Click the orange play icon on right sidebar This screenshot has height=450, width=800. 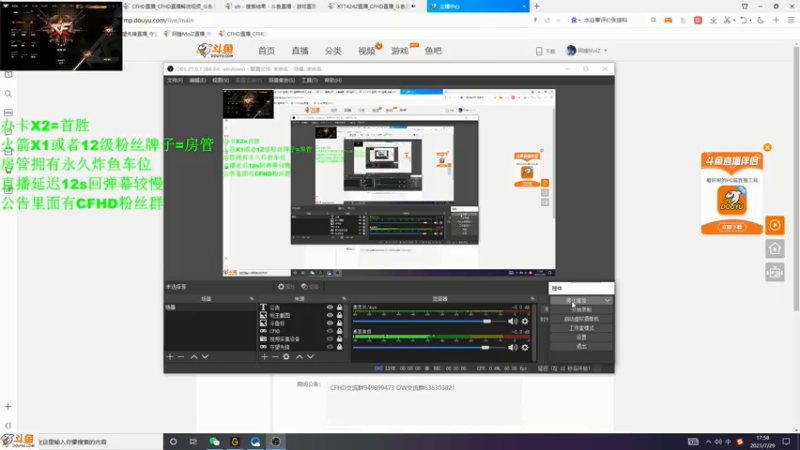pos(774,225)
